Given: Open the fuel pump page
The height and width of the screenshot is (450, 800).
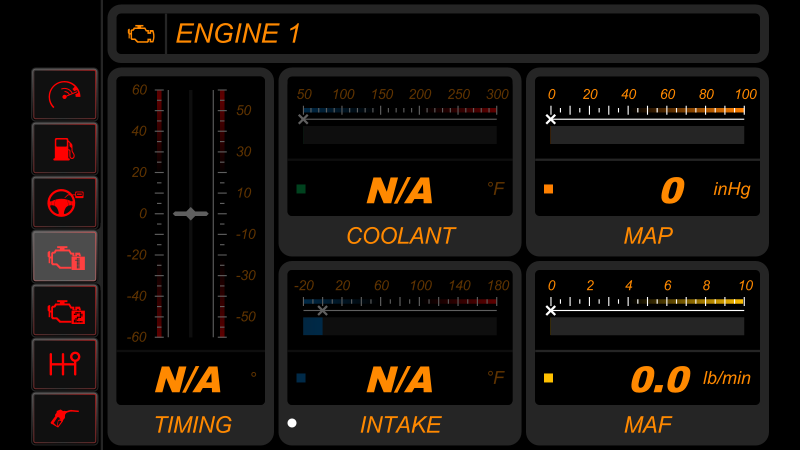Looking at the screenshot, I should pyautogui.click(x=64, y=149).
